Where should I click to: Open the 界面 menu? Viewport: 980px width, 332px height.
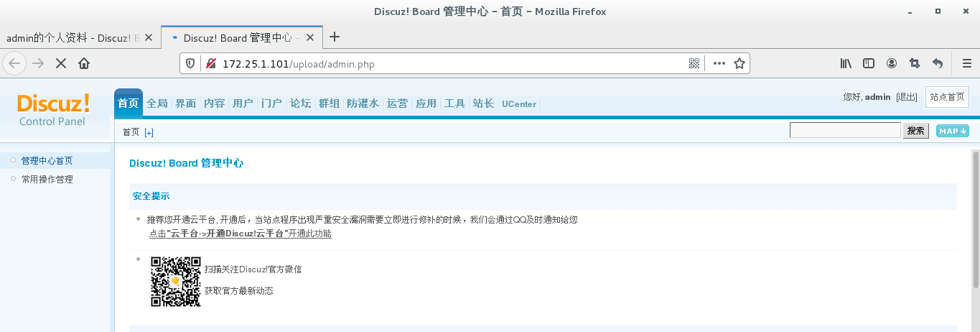click(185, 103)
